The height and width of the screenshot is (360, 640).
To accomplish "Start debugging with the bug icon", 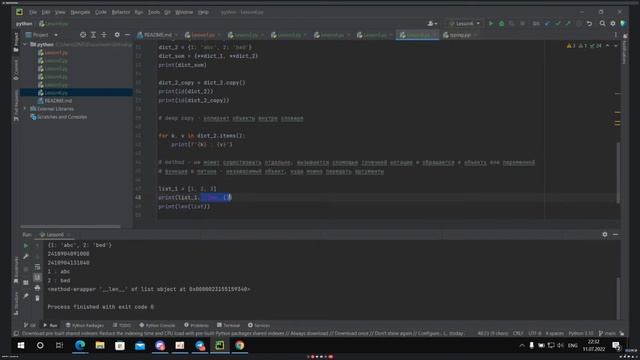I will pyautogui.click(x=502, y=24).
